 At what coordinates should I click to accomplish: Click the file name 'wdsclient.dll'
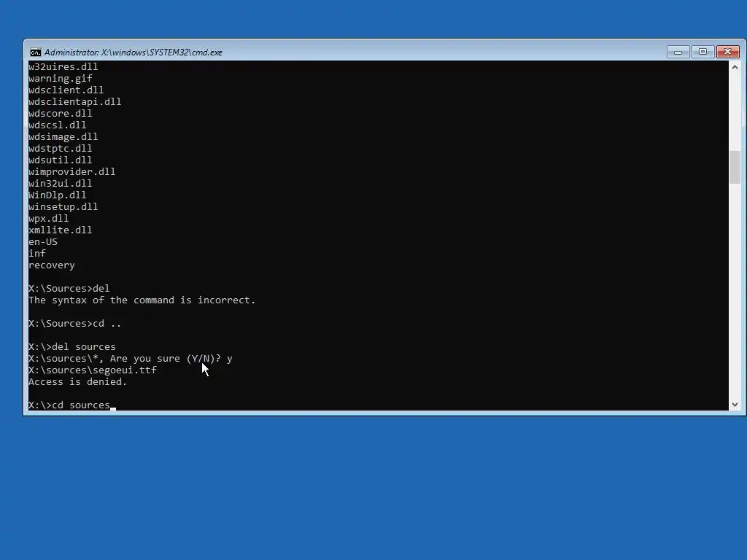(66, 90)
